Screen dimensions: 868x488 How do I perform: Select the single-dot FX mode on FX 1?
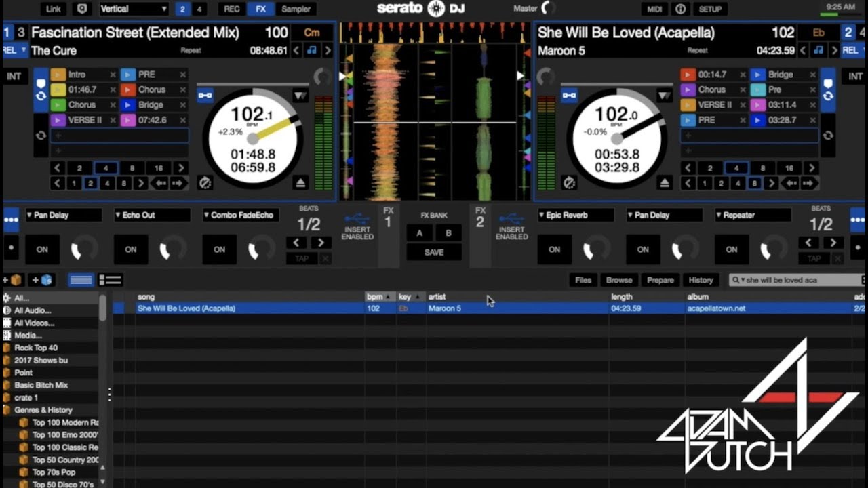coord(11,248)
